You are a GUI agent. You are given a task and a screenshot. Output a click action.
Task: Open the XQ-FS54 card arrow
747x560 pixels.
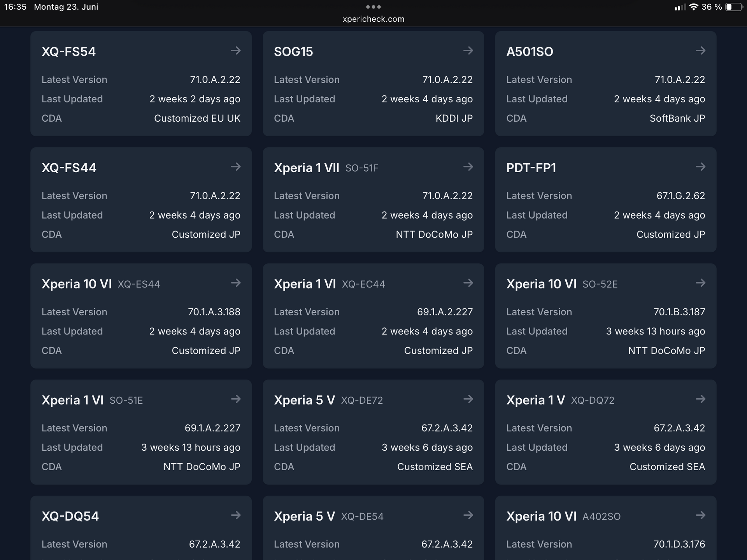[x=236, y=51]
